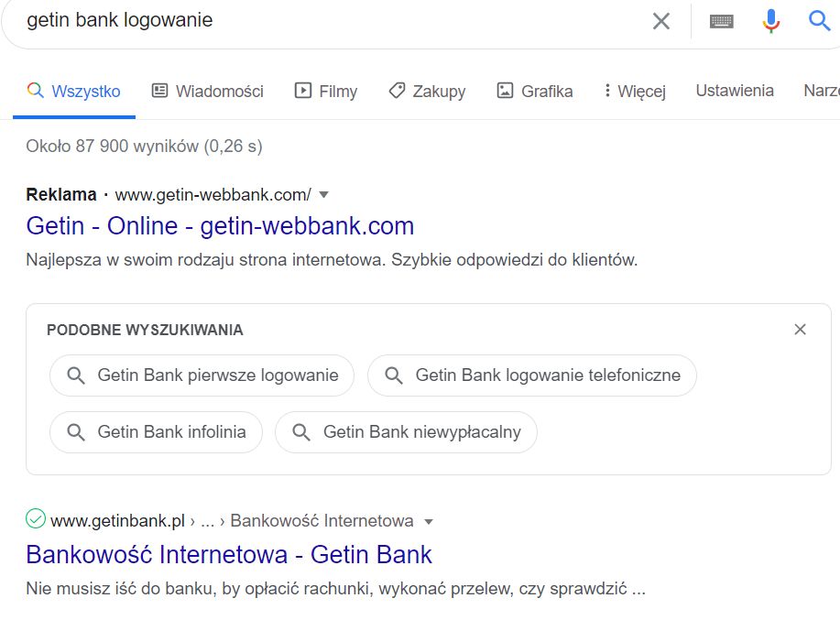Click the blue search magnifier icon
The height and width of the screenshot is (620, 840).
coord(819,21)
